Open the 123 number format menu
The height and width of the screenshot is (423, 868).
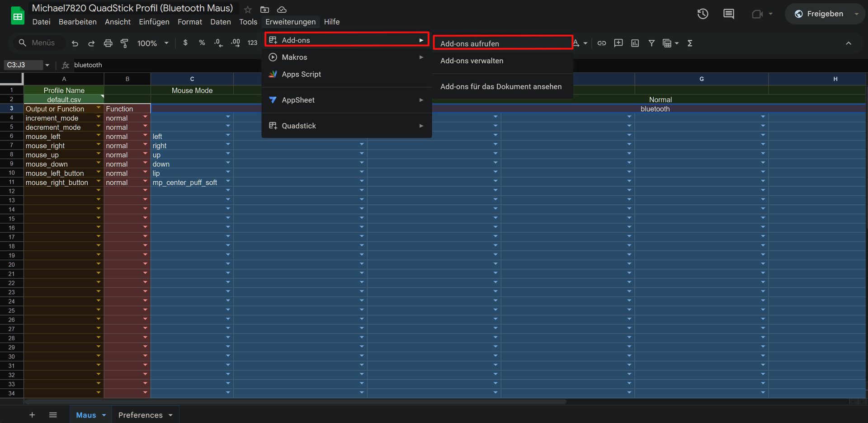pyautogui.click(x=252, y=43)
